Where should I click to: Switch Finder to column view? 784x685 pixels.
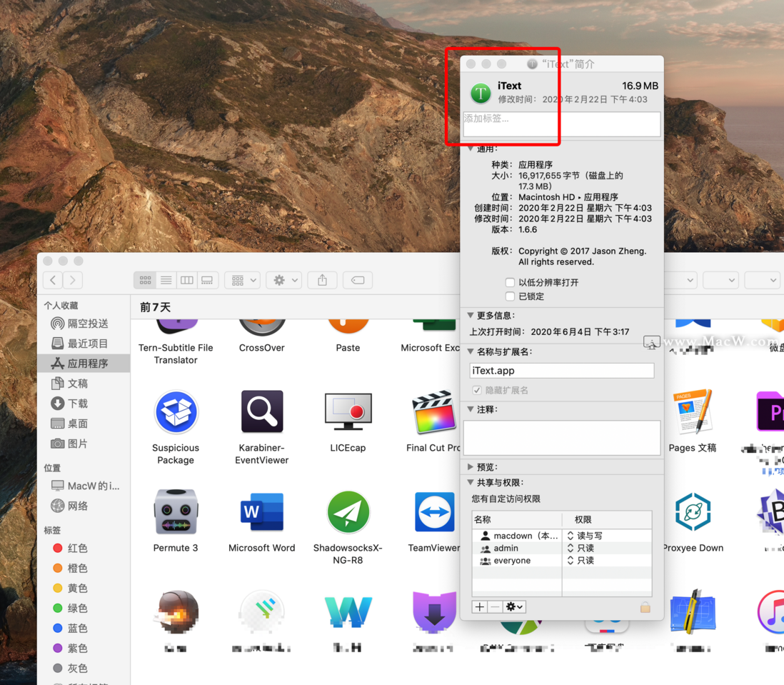click(x=187, y=280)
